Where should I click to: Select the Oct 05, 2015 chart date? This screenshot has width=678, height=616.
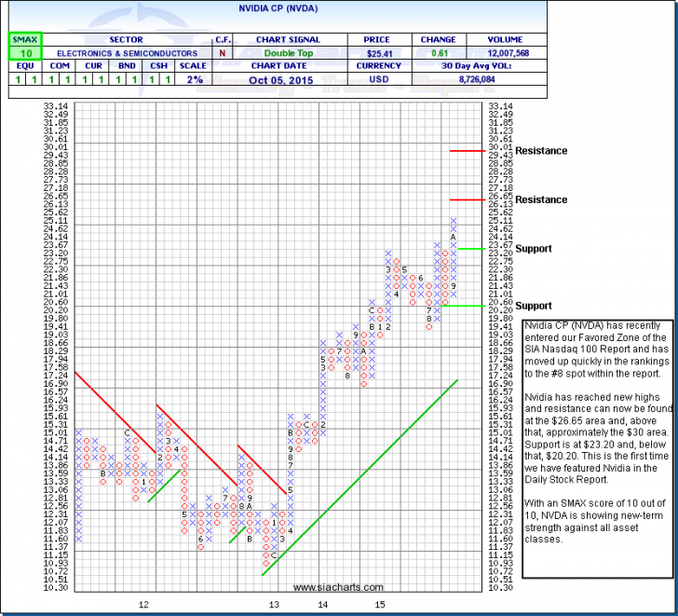coord(282,80)
